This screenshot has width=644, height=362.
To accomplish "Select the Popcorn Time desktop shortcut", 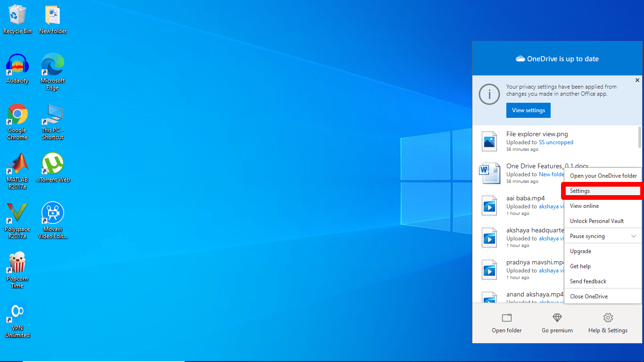I will 17,270.
